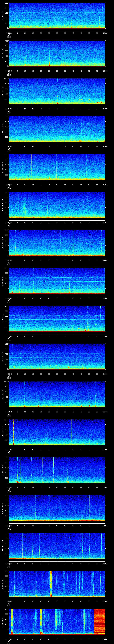Click the 10:25:00 start time label
Viewport: 114px width, 644px height.
(x=9, y=450)
